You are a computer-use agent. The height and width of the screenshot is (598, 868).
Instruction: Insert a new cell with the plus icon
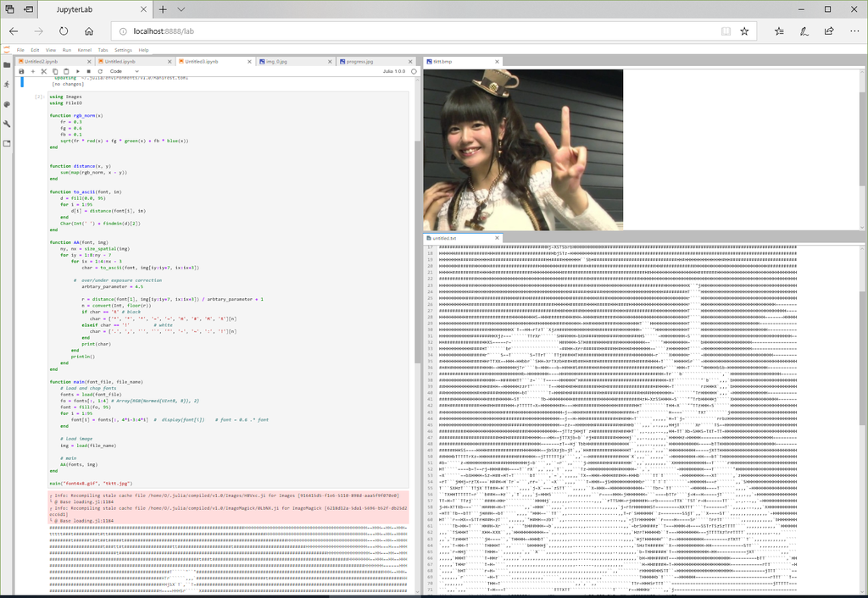[33, 71]
